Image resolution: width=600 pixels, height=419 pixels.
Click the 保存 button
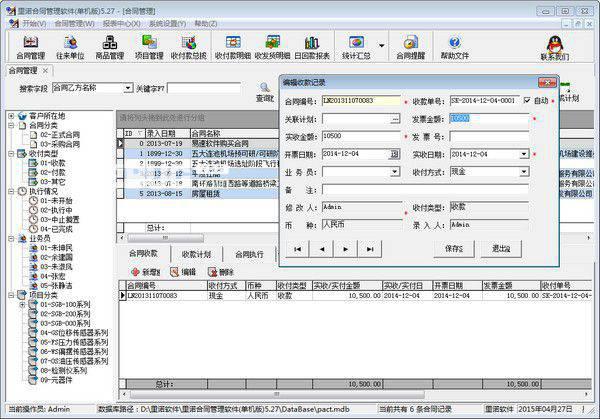pos(454,249)
